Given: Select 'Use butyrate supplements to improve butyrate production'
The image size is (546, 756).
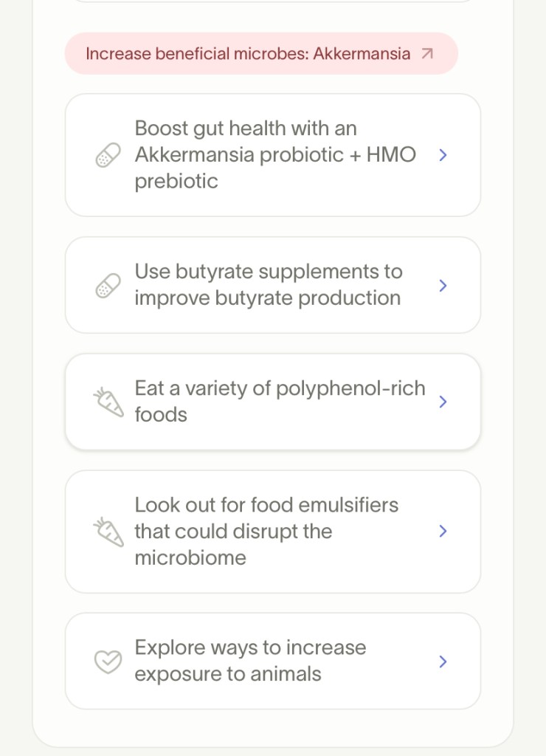Looking at the screenshot, I should pyautogui.click(x=269, y=285).
